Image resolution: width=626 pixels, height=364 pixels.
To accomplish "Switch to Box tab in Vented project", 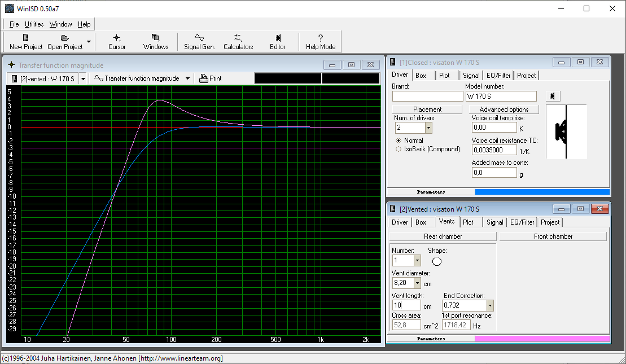I will [x=421, y=222].
